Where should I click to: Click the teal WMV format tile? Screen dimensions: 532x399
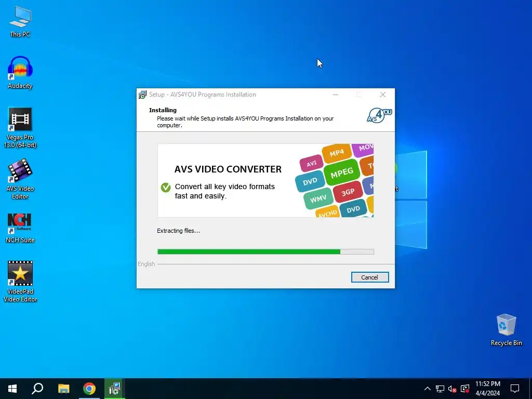coord(318,199)
